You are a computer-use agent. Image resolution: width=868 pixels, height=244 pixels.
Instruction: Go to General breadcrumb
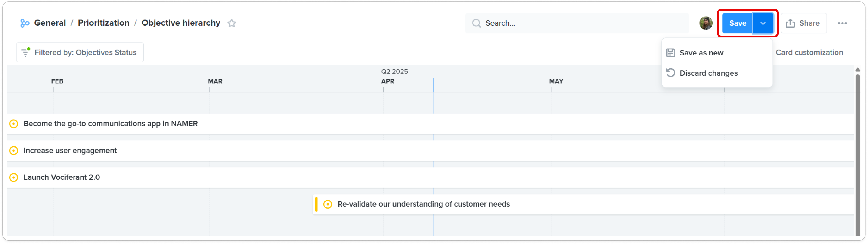click(x=50, y=23)
